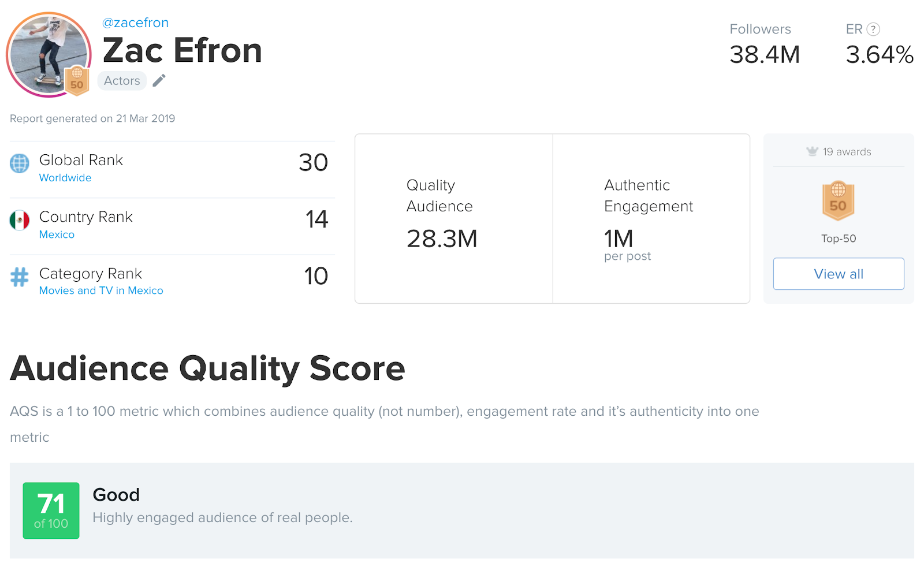Click the green 71 of 100 score box
This screenshot has height=574, width=924.
click(51, 510)
